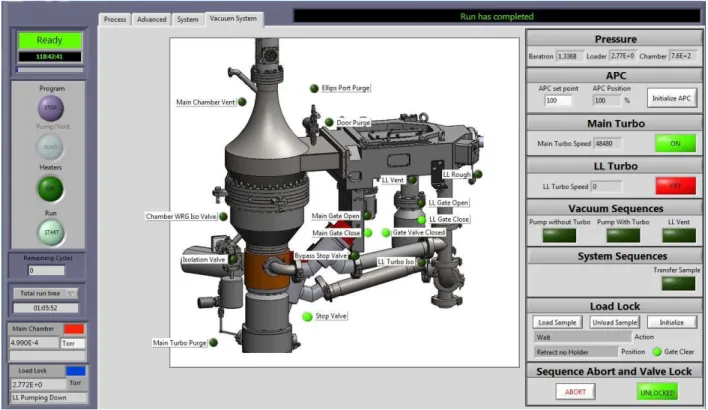Select the Vacuum System tab

pos(233,19)
